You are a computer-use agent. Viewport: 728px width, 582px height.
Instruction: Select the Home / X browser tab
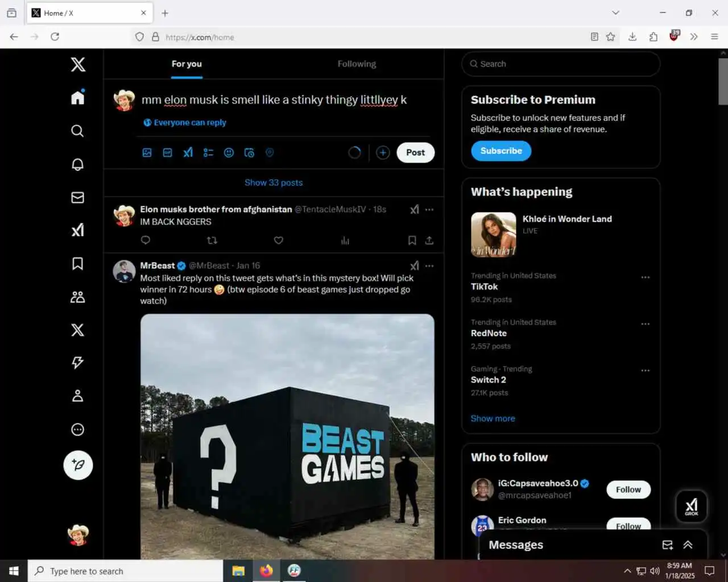[x=89, y=13]
